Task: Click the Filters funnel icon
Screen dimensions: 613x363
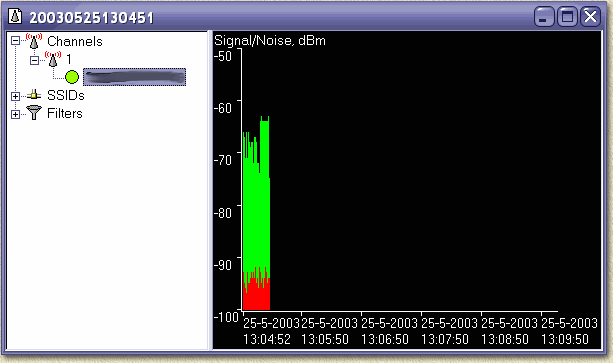Action: [x=34, y=113]
